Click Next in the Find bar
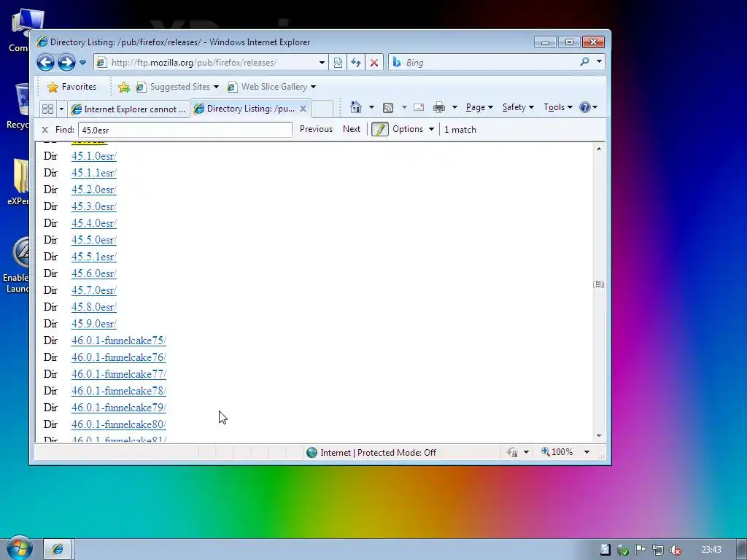 click(x=352, y=129)
